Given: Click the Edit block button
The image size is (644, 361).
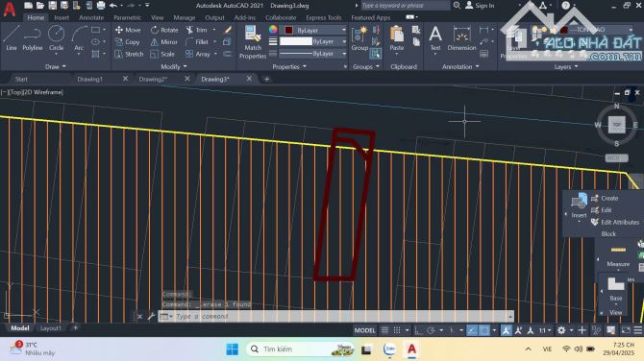Looking at the screenshot, I should click(x=602, y=210).
